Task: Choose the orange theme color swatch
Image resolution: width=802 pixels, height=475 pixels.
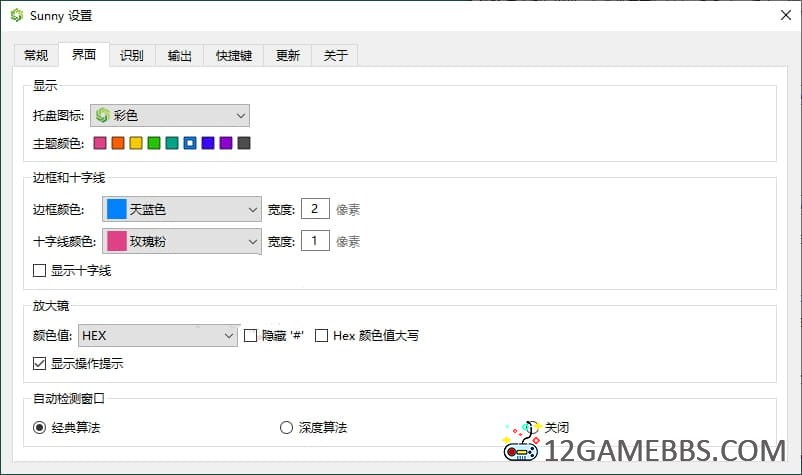Action: tap(118, 143)
